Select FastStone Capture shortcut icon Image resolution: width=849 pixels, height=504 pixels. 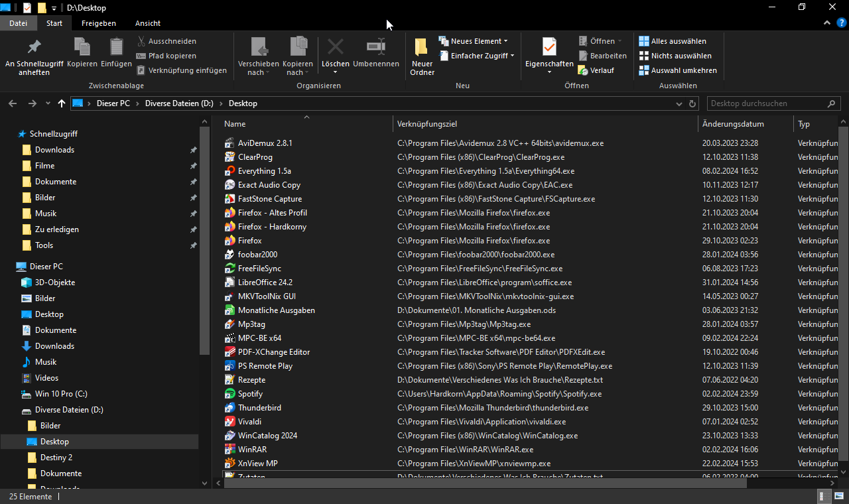tap(229, 199)
